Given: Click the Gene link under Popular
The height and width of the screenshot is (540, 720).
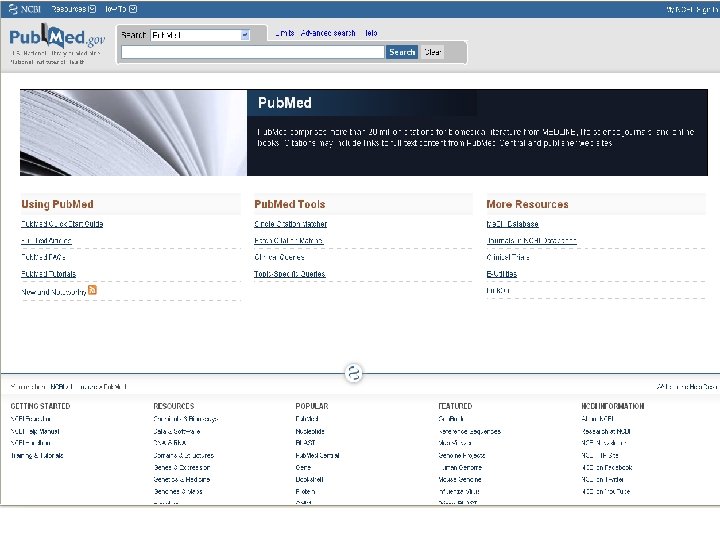Looking at the screenshot, I should pos(303,467).
